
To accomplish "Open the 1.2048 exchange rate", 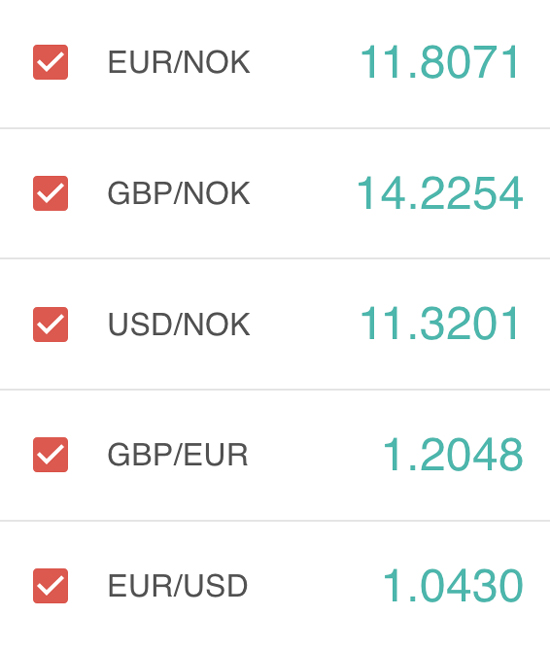I will (x=453, y=454).
